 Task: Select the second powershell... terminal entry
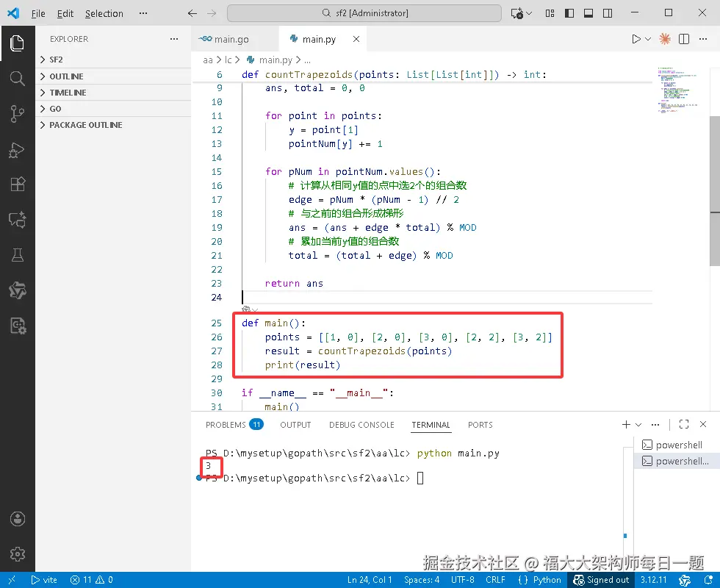[x=675, y=461]
